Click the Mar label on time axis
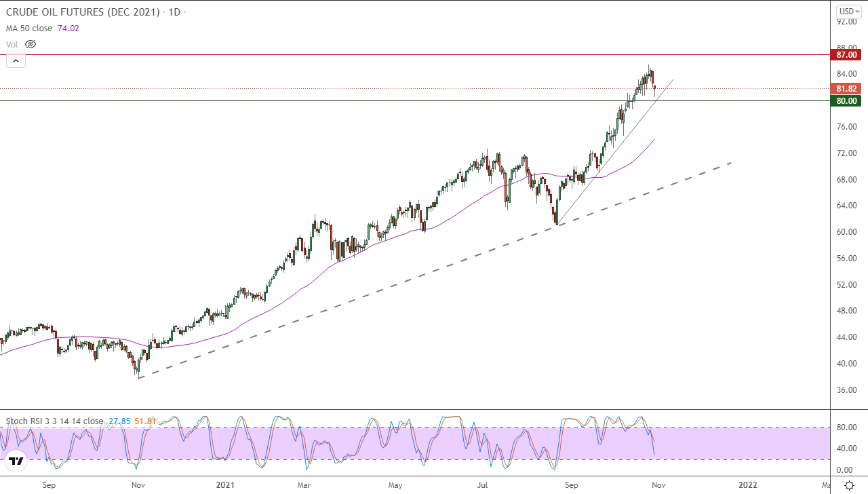The height and width of the screenshot is (494, 868). (304, 485)
